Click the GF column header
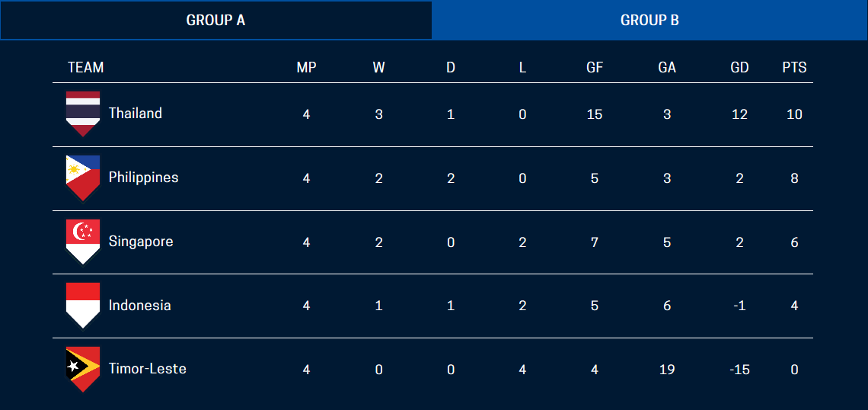The image size is (868, 410). pyautogui.click(x=595, y=68)
